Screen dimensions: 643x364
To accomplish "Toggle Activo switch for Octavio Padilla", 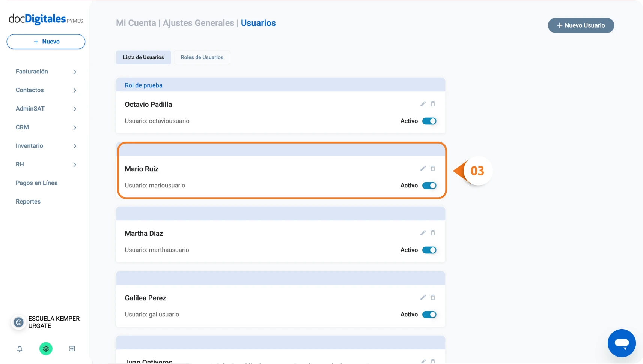I will point(429,121).
